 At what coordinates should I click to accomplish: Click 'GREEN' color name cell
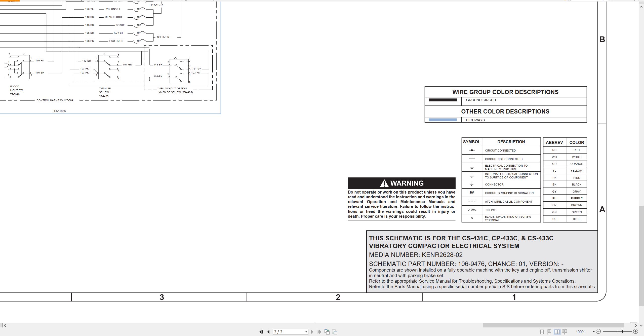[576, 212]
